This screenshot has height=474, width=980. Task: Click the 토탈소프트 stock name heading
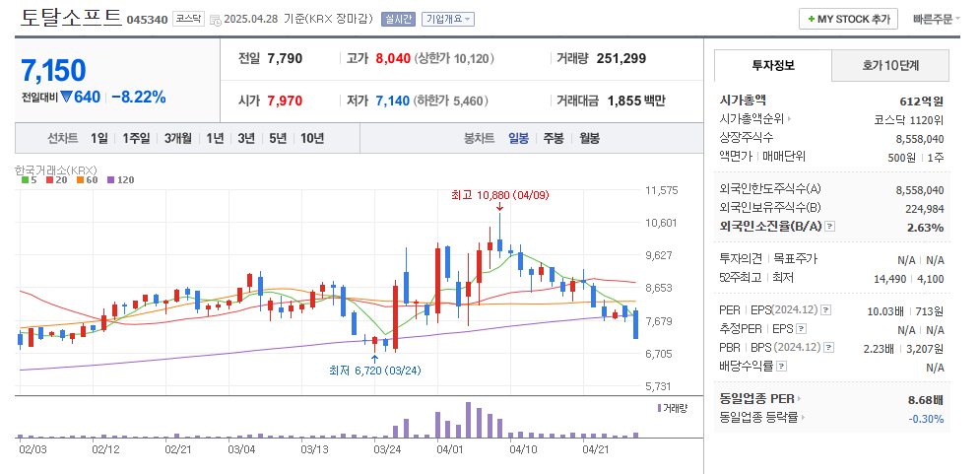coord(71,18)
